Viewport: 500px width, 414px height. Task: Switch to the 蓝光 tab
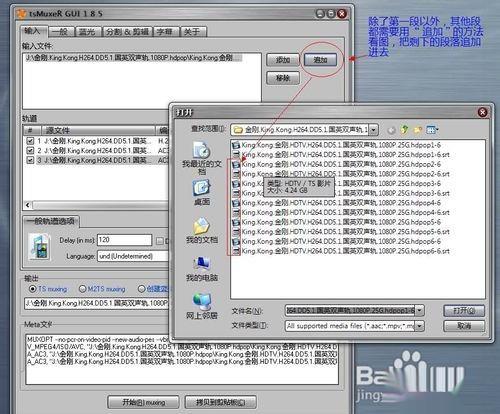point(88,32)
